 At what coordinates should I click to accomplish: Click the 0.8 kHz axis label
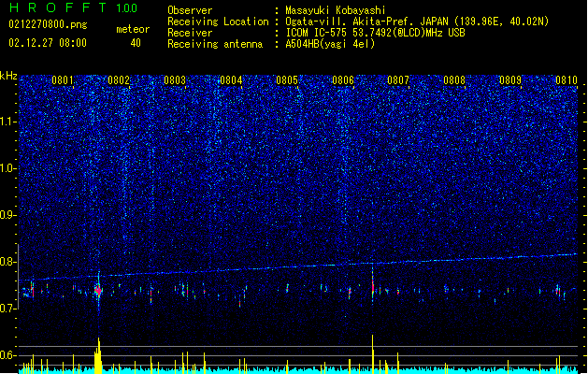(x=8, y=262)
